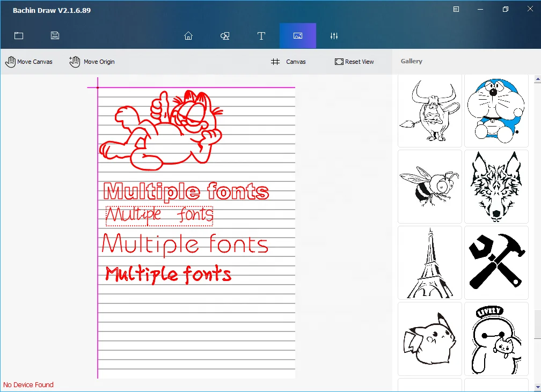
Task: Pick the bee image from Gallery
Action: (429, 186)
